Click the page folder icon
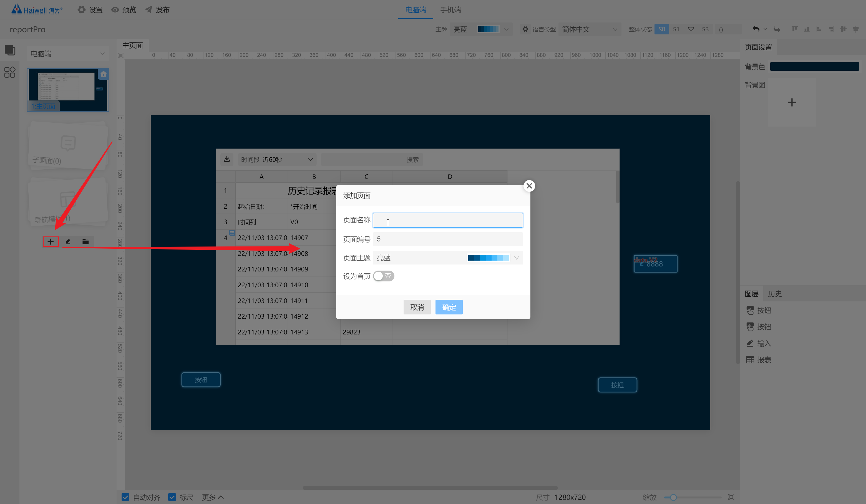Image resolution: width=866 pixels, height=504 pixels. click(x=85, y=241)
